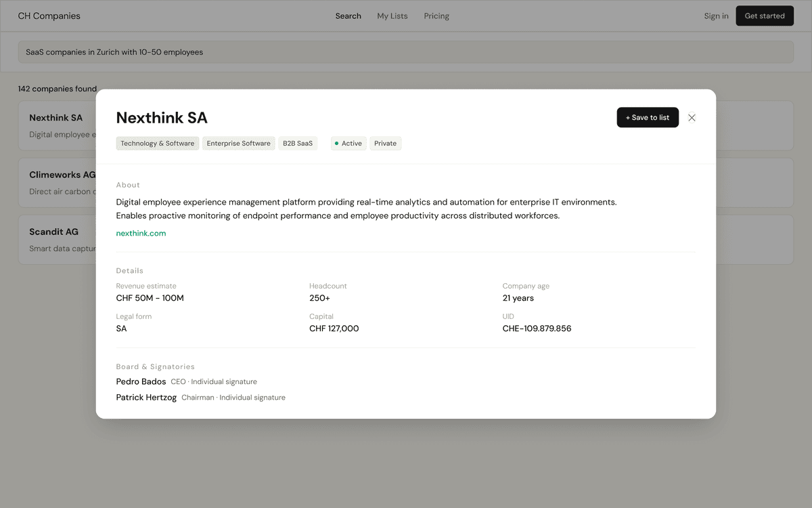Select the capital value CHF 127,000
The image size is (812, 508).
tap(334, 329)
